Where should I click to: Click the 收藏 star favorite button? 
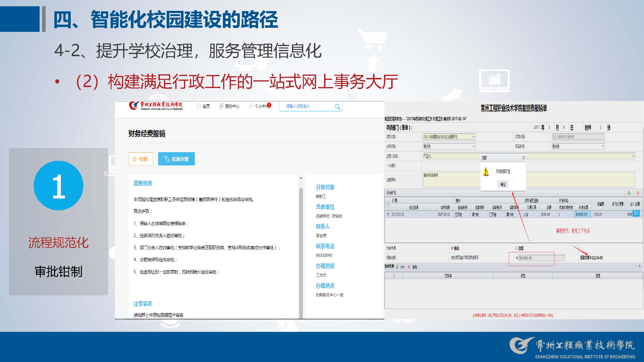(x=141, y=159)
